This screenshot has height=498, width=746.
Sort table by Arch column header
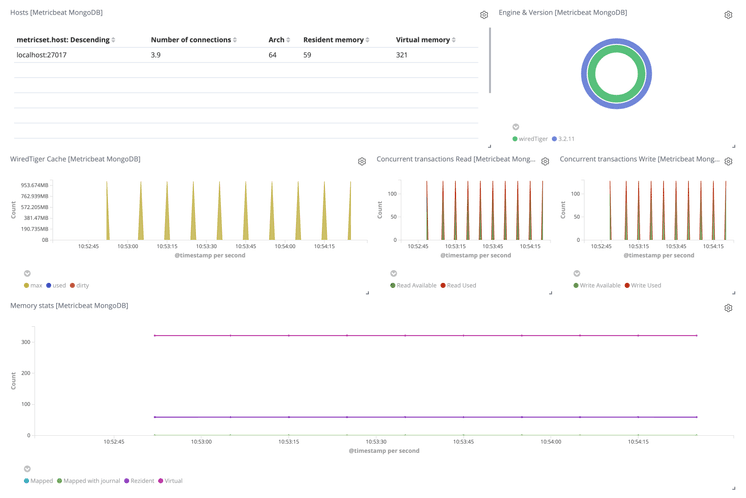pyautogui.click(x=279, y=40)
